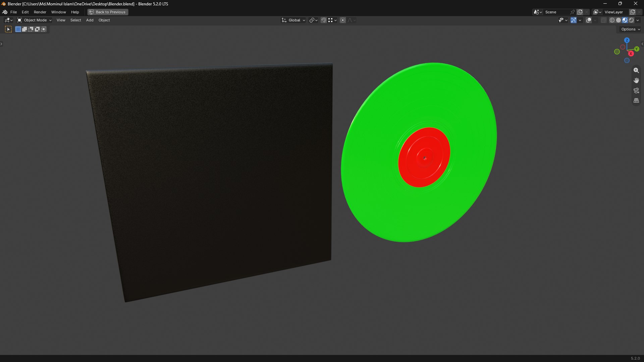Switch to Material Preview shading
Screen dimensions: 644x362
coord(625,20)
